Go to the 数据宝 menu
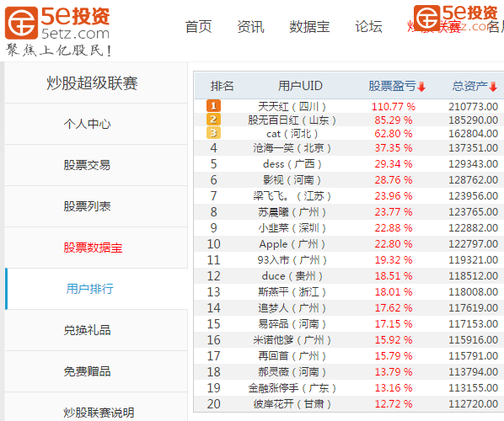Image resolution: width=504 pixels, height=421 pixels. coord(309,27)
